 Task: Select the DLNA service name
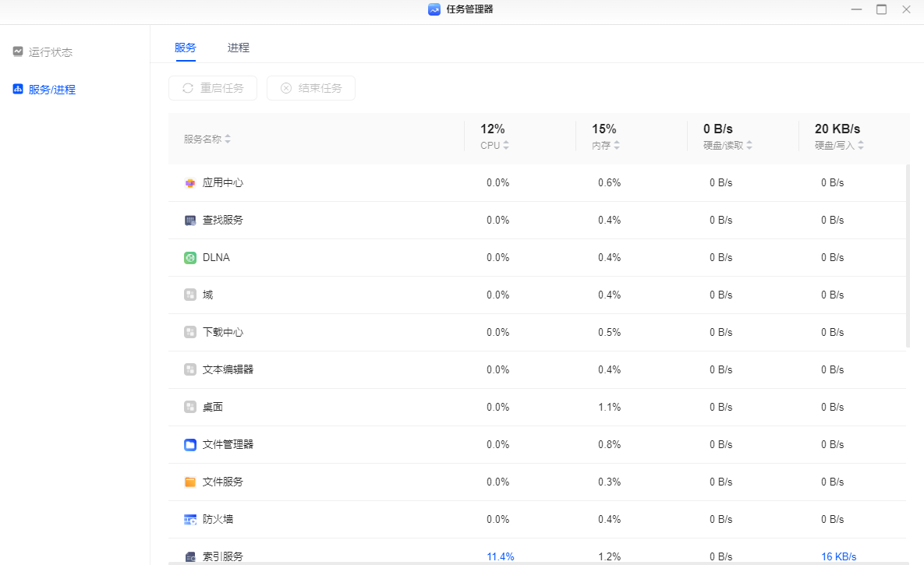216,257
